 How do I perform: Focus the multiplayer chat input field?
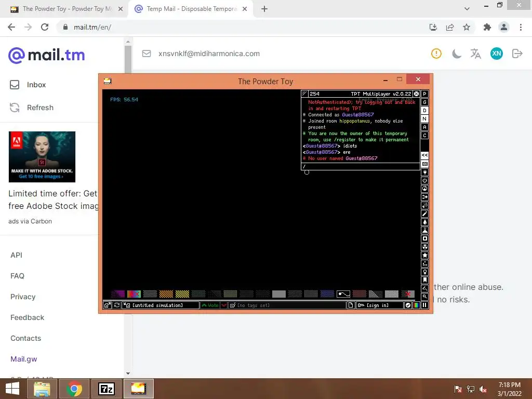pos(361,166)
